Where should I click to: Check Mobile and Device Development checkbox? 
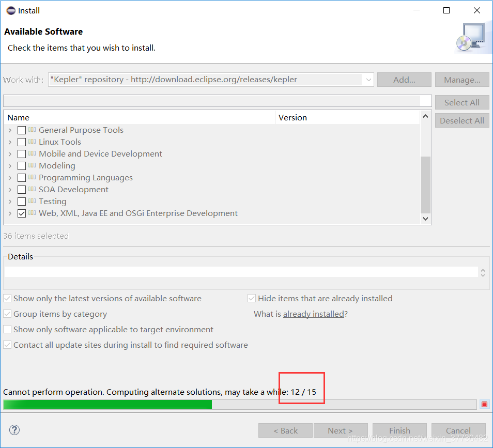[22, 154]
